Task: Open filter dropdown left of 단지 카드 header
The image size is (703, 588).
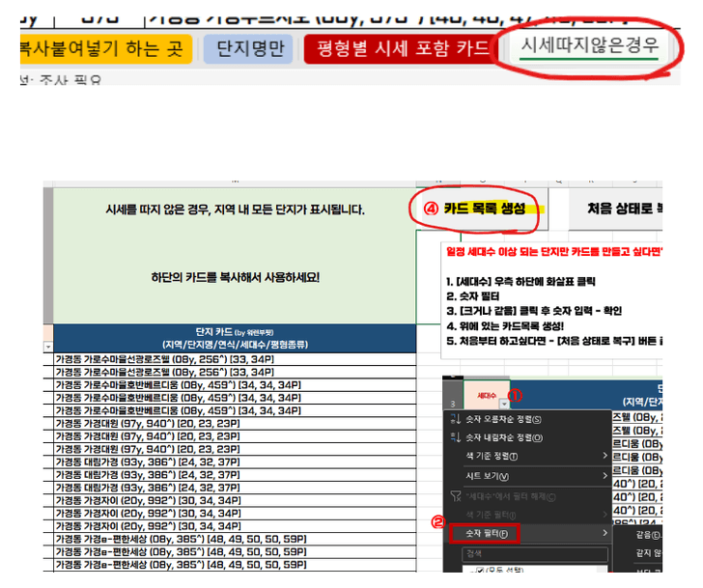Action: click(x=48, y=347)
